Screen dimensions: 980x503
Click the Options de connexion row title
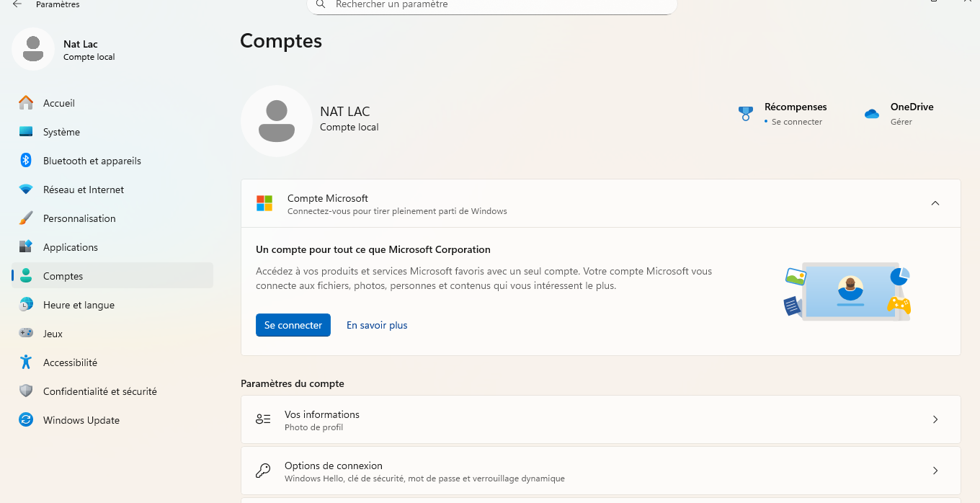(x=334, y=466)
